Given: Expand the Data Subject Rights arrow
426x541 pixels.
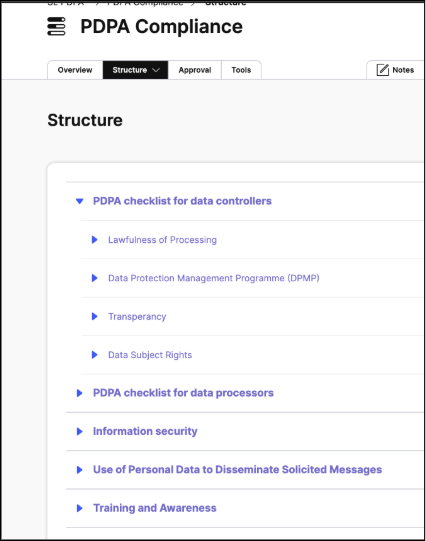Looking at the screenshot, I should (x=95, y=355).
